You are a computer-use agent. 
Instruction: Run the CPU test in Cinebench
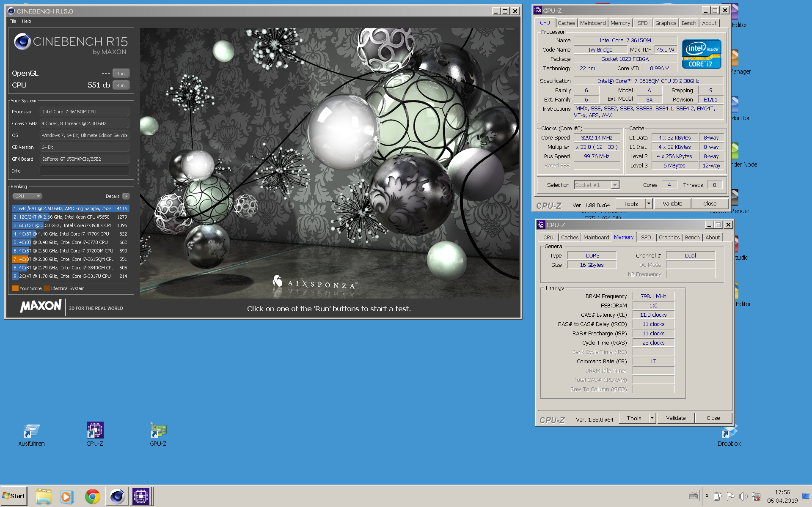(x=121, y=85)
